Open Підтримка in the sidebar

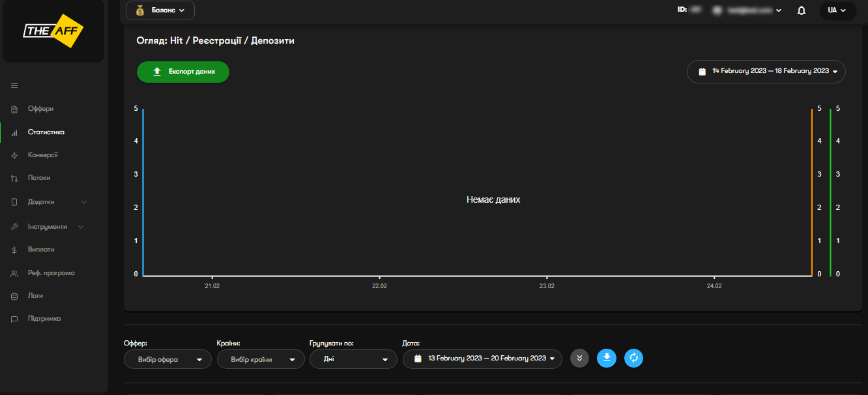coord(44,319)
